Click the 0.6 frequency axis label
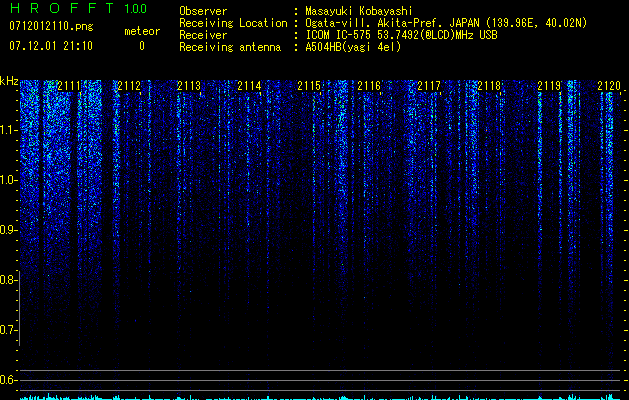 9,380
